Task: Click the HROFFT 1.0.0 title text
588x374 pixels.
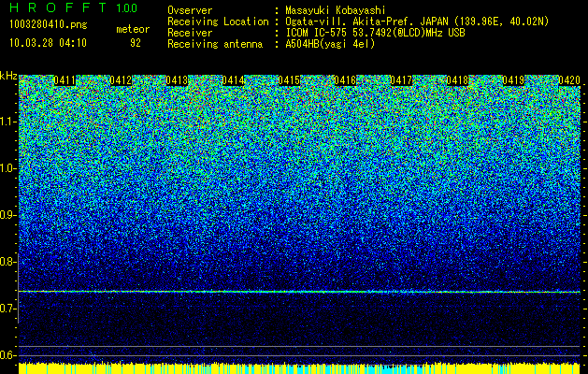Action: (x=74, y=7)
